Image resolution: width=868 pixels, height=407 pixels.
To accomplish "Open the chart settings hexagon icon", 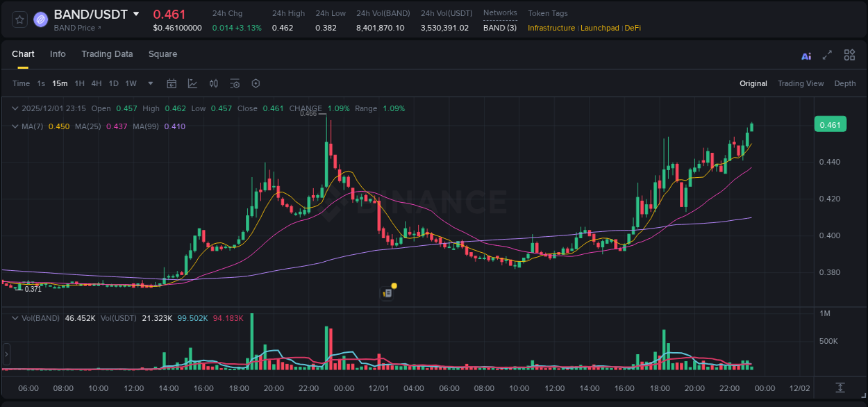I will tap(256, 83).
